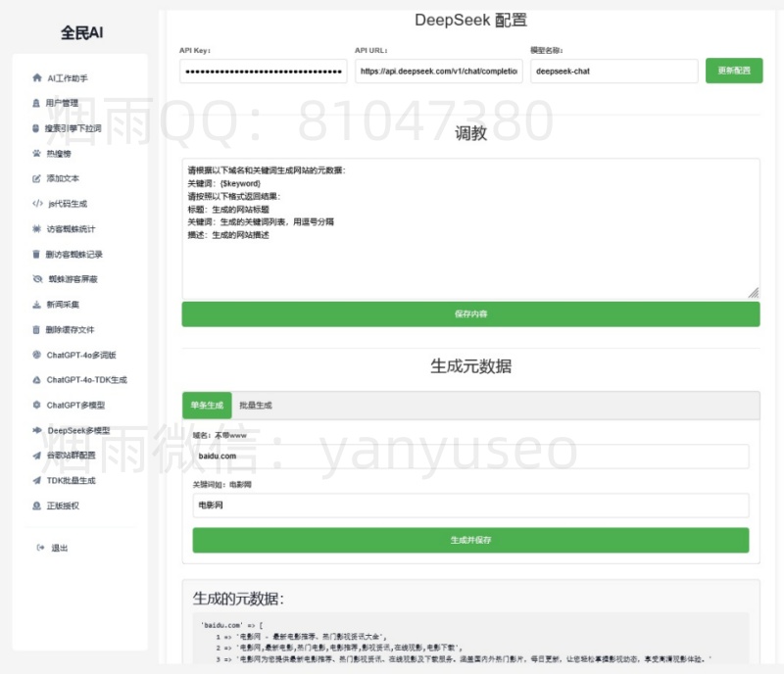Click the keyword field containing 电影网
Screen dimensions: 784x674
coord(470,505)
